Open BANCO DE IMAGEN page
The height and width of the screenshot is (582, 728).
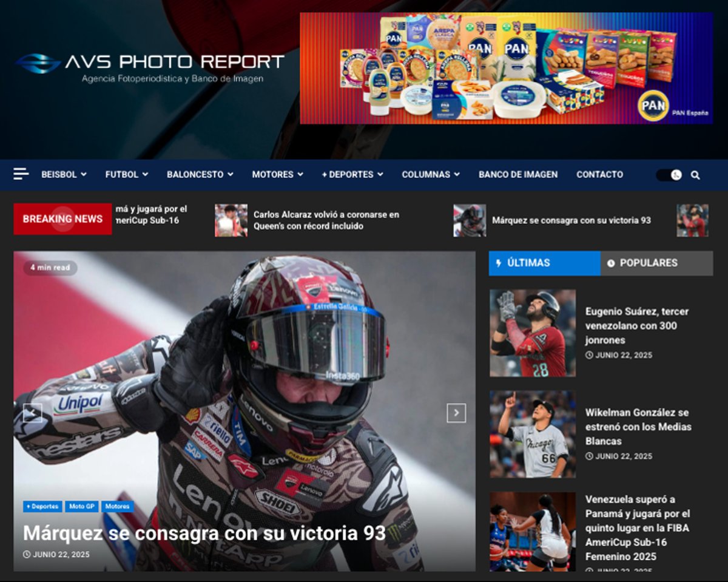pyautogui.click(x=518, y=175)
